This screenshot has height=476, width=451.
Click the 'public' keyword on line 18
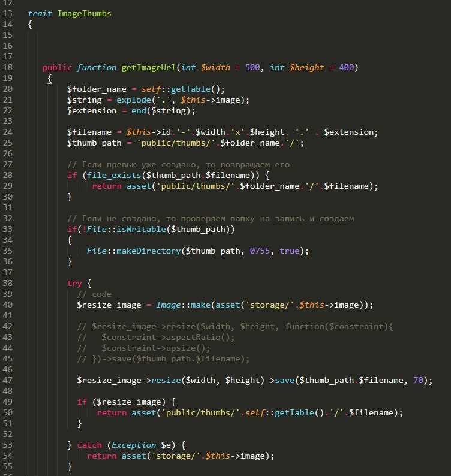(57, 67)
